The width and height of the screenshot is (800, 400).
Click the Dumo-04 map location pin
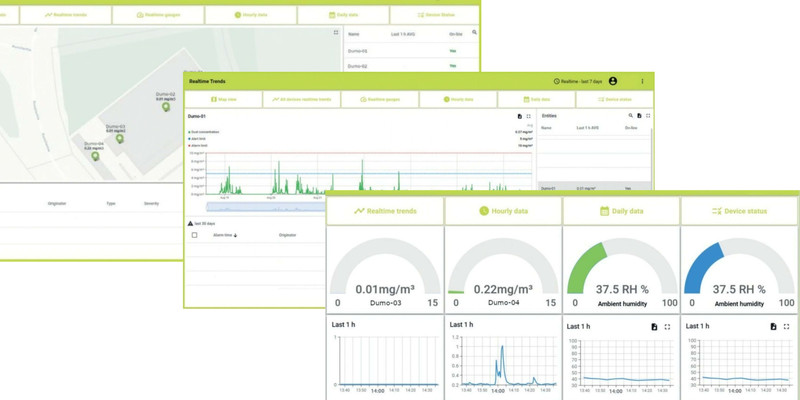(x=95, y=156)
